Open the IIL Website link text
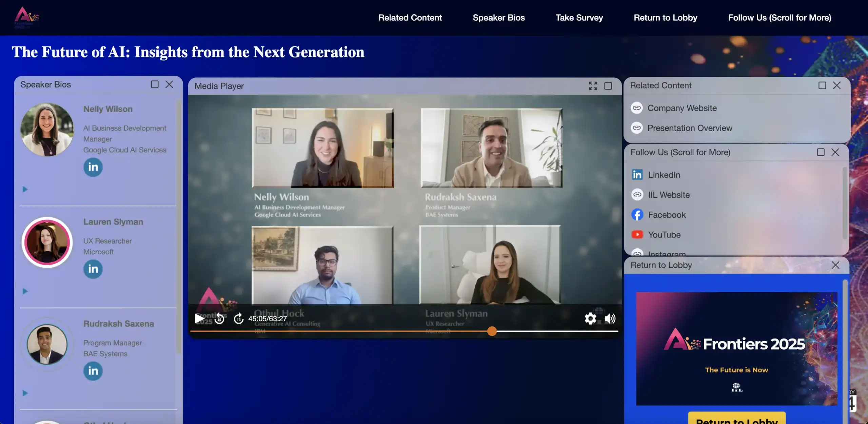 tap(669, 195)
